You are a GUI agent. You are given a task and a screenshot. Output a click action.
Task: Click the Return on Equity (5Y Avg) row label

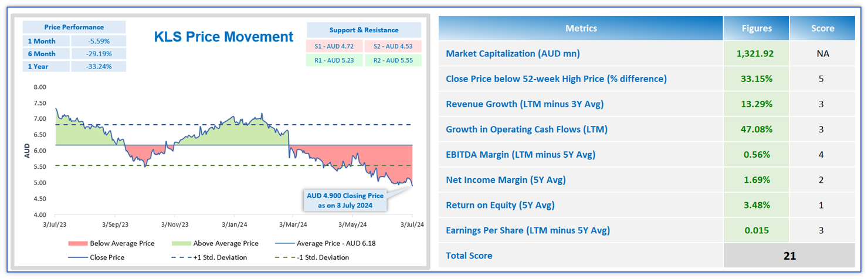coord(500,205)
